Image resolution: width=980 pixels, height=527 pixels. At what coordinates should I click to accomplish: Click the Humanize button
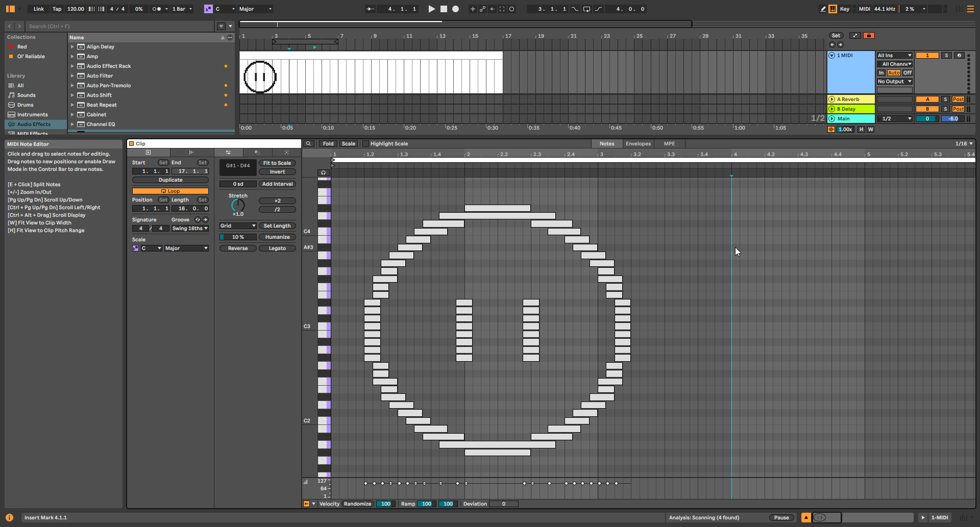coord(277,237)
